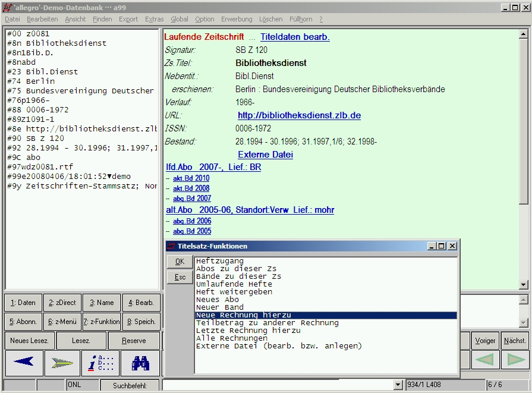Viewport: 532px width, 393px height.
Task: Open 'lfd.Abo 2007-, Lief.: BR' link
Action: [x=213, y=167]
